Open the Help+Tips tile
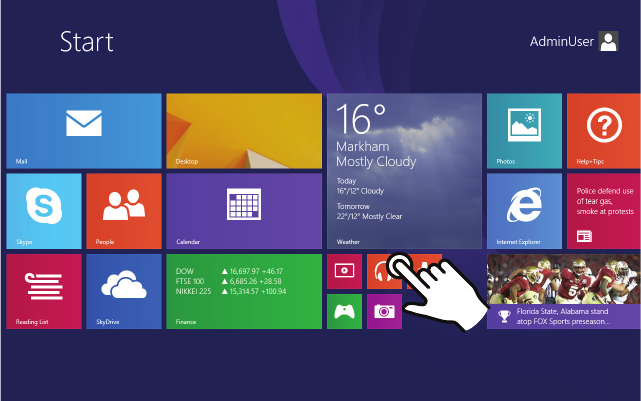Screen dimensions: 641x401 pyautogui.click(x=603, y=131)
